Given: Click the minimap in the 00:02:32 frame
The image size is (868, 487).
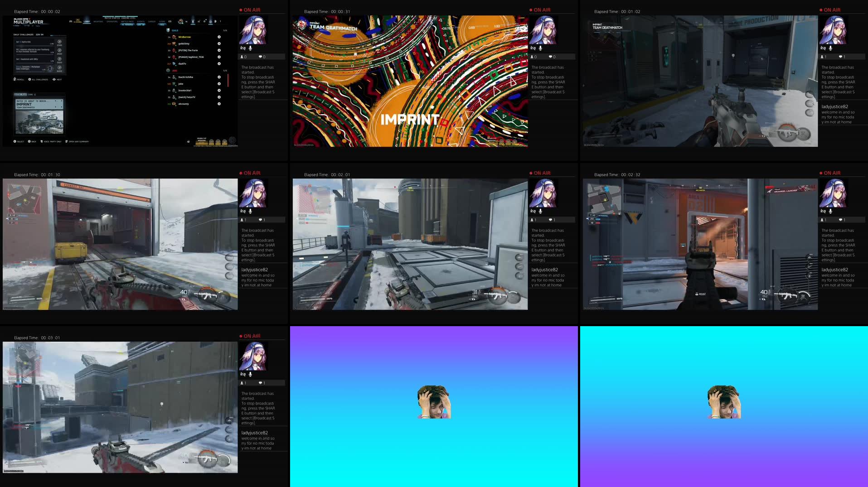Looking at the screenshot, I should tap(605, 198).
